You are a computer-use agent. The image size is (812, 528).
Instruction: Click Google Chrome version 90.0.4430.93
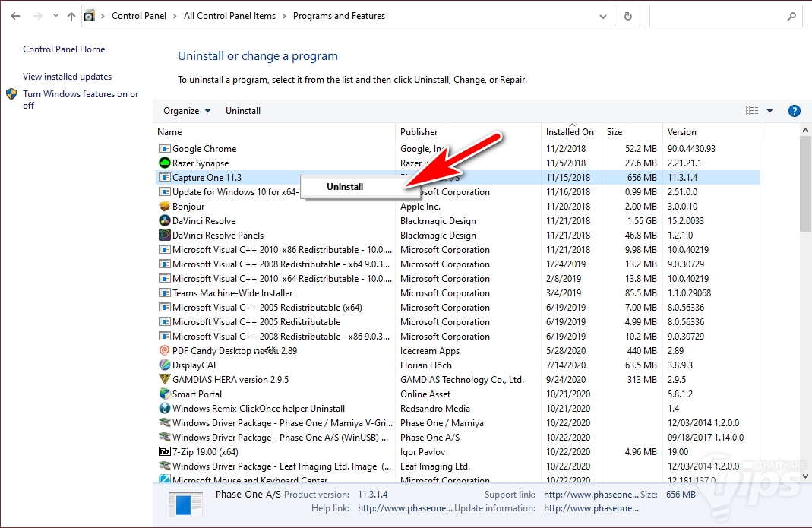tap(691, 149)
